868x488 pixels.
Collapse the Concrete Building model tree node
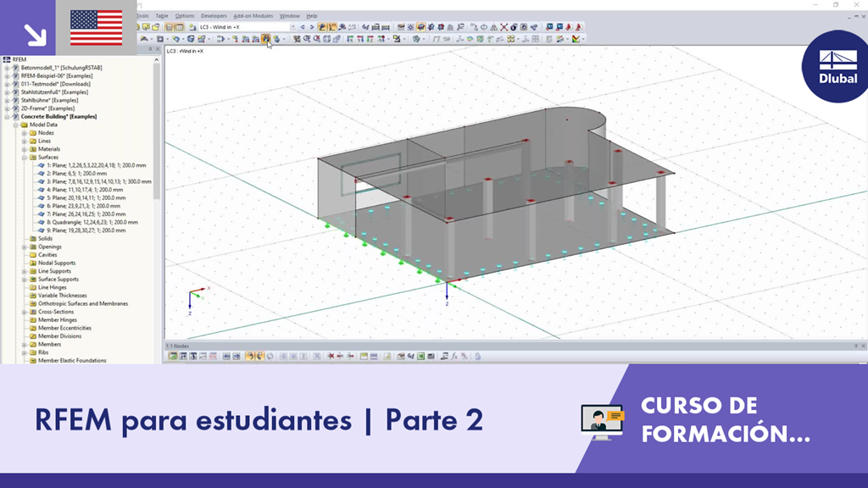point(7,117)
